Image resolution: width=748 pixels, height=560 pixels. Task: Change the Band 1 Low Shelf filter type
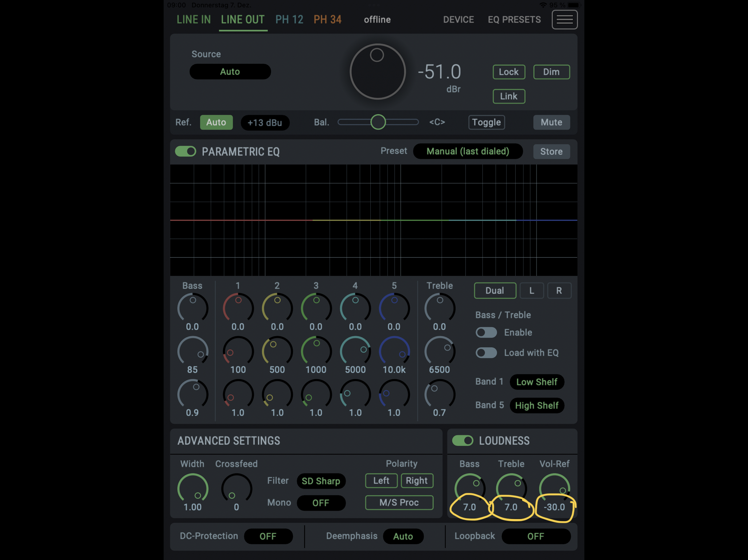(x=537, y=382)
